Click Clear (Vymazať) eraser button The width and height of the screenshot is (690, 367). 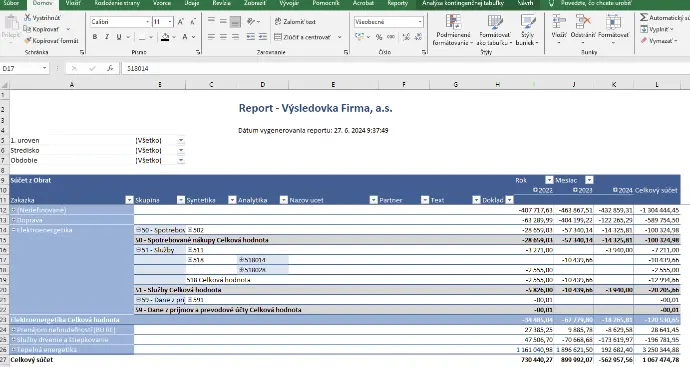tap(658, 40)
